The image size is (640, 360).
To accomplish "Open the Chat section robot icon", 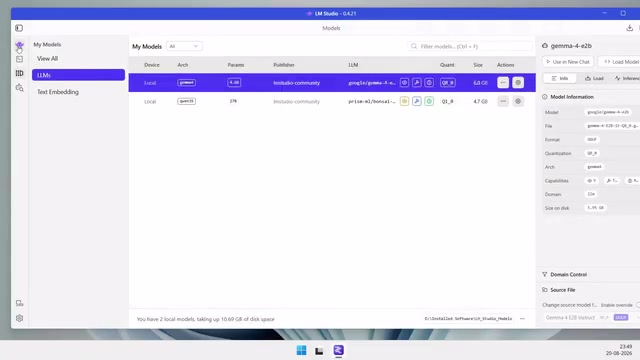I will 19,45.
